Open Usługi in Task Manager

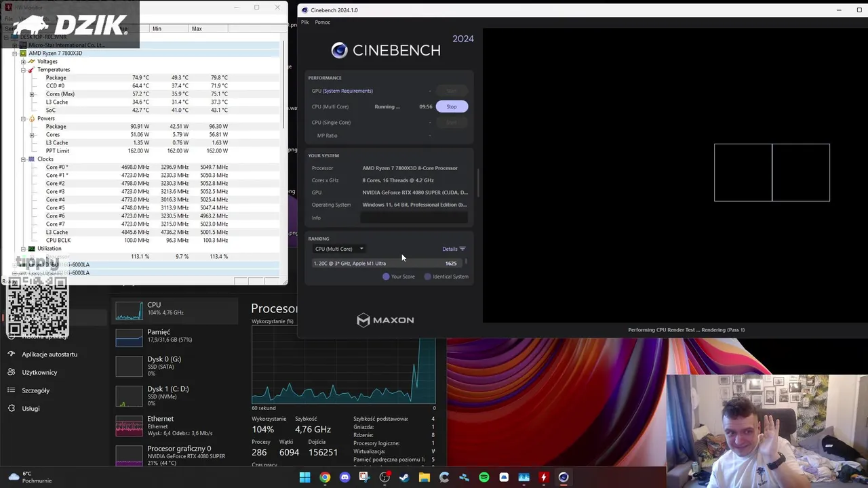[x=31, y=408]
